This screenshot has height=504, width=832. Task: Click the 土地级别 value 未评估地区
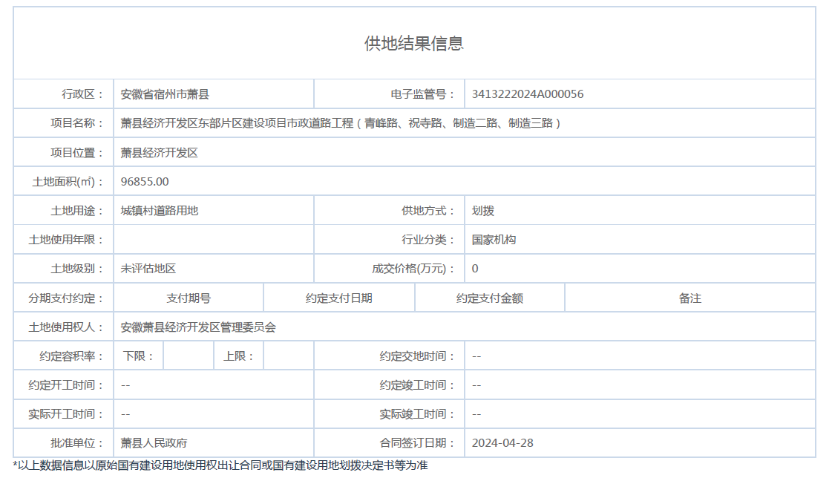[148, 269]
